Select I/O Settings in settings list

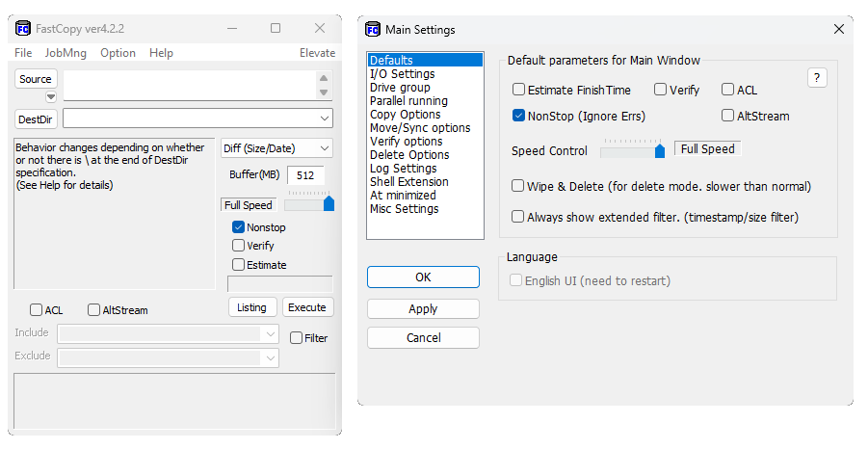coord(425,73)
